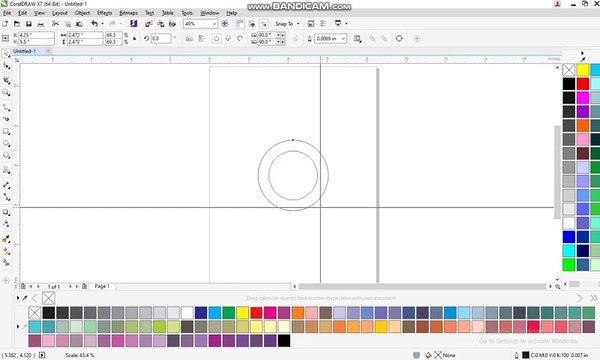
Task: Click the red swatch in right palette
Action: pos(583,84)
